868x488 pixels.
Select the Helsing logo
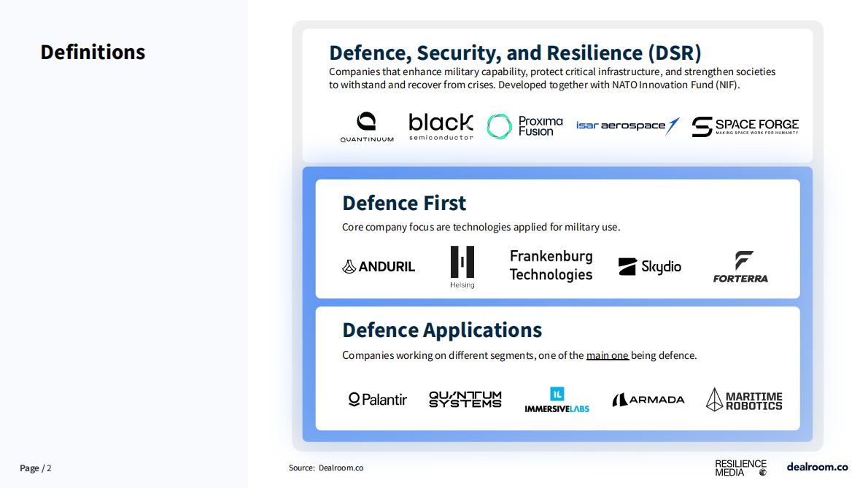point(462,266)
